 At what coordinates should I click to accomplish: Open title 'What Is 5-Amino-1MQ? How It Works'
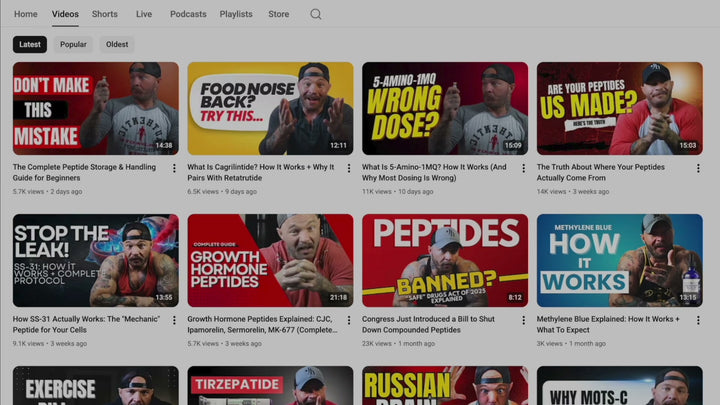coord(434,172)
